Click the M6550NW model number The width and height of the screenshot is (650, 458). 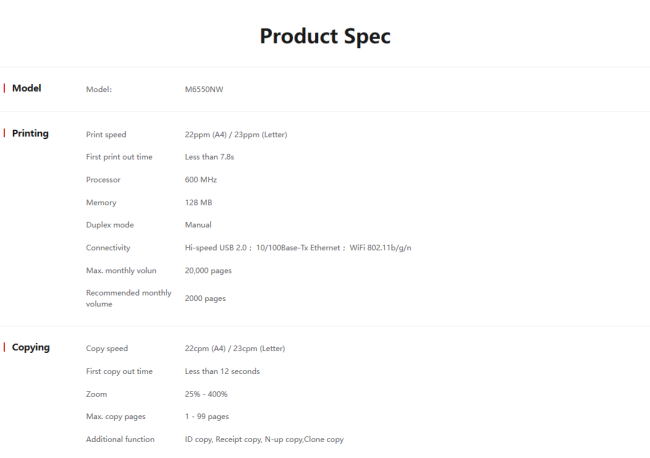pyautogui.click(x=204, y=89)
